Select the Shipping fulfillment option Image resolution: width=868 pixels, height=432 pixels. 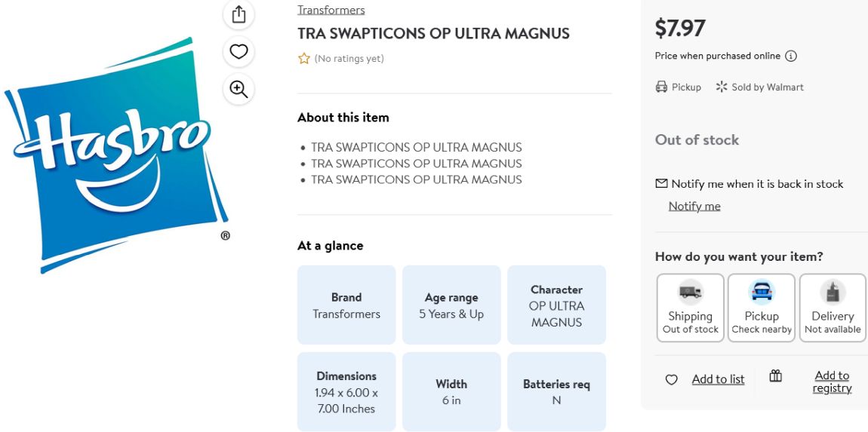click(691, 308)
